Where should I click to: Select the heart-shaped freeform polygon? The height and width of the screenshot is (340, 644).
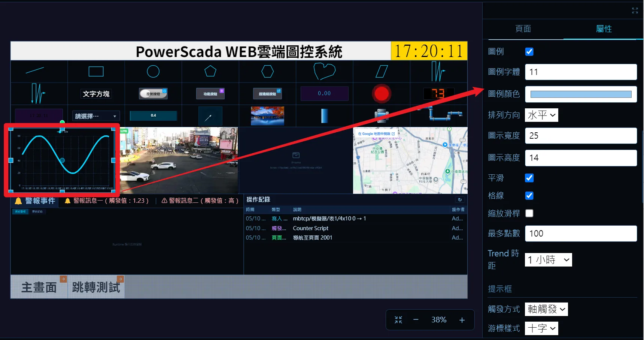(x=324, y=71)
